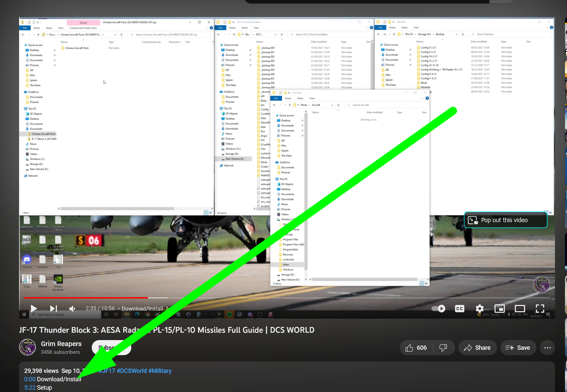This screenshot has height=392, width=567.
Task: Enable theater mode view
Action: coord(520,309)
